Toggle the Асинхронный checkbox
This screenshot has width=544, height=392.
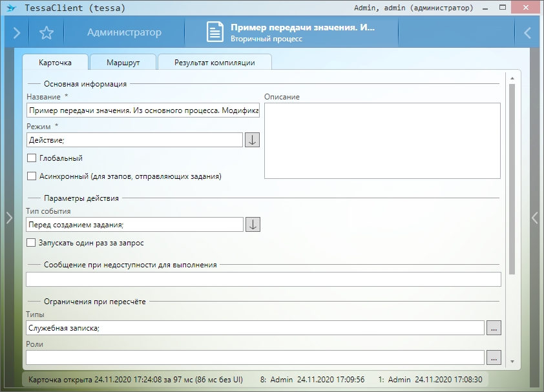click(x=31, y=176)
